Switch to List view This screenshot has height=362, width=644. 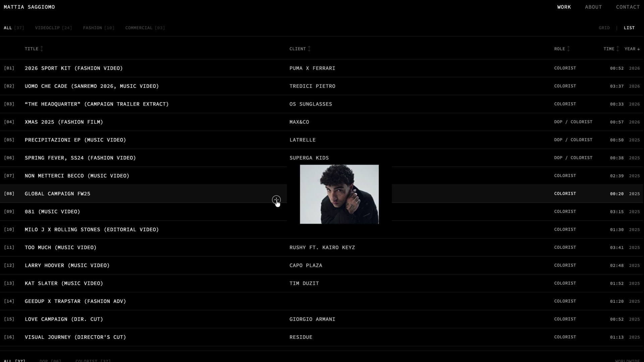tap(629, 28)
